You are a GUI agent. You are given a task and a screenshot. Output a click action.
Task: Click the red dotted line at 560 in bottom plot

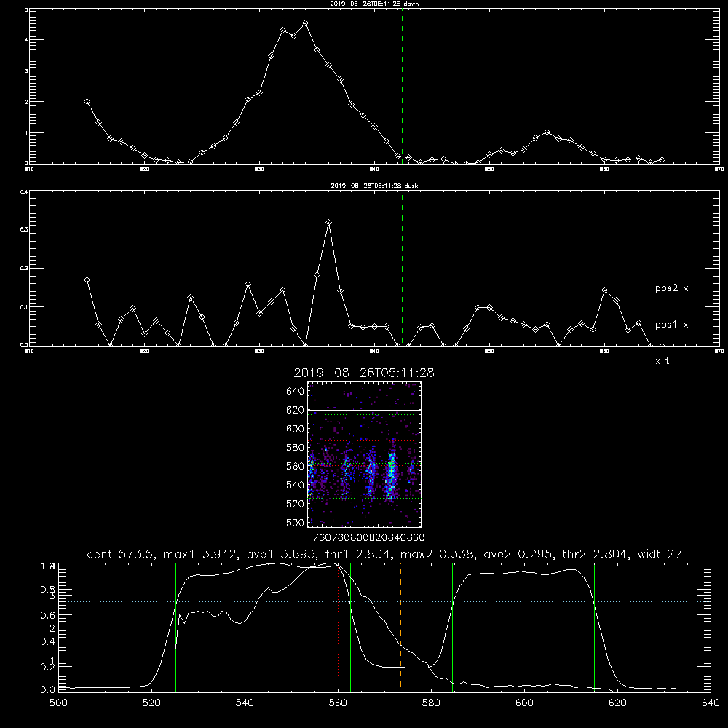(338, 628)
